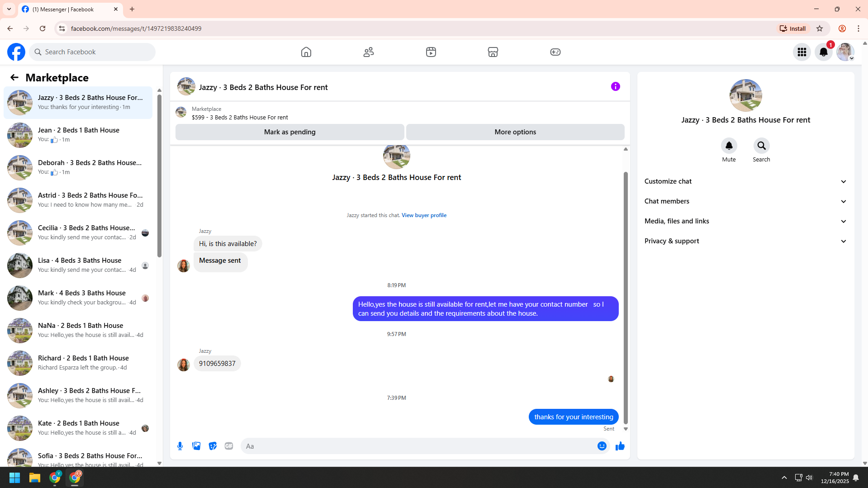View site information icon in address bar

[x=62, y=28]
